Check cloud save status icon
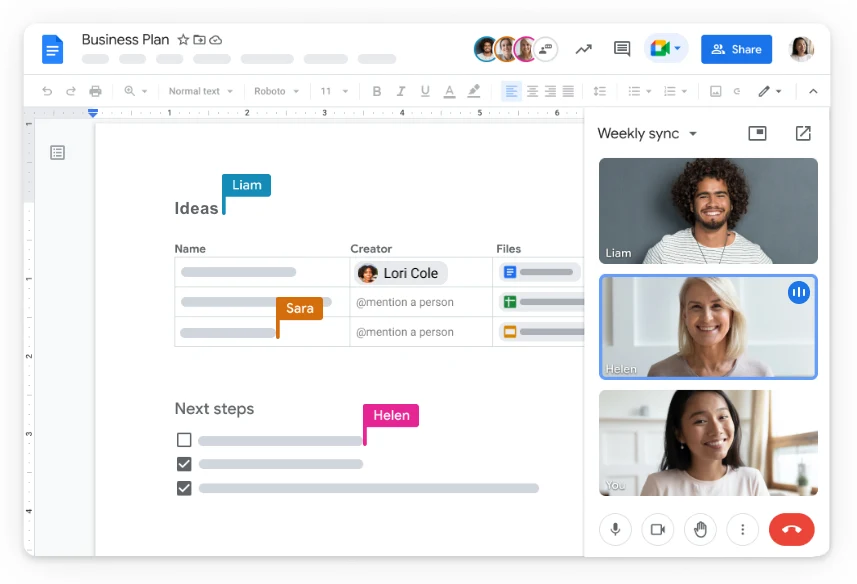 coord(216,40)
